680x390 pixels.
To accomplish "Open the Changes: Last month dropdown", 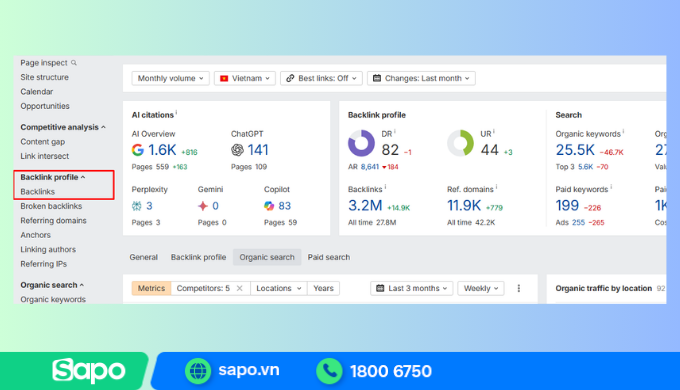I will 421,79.
